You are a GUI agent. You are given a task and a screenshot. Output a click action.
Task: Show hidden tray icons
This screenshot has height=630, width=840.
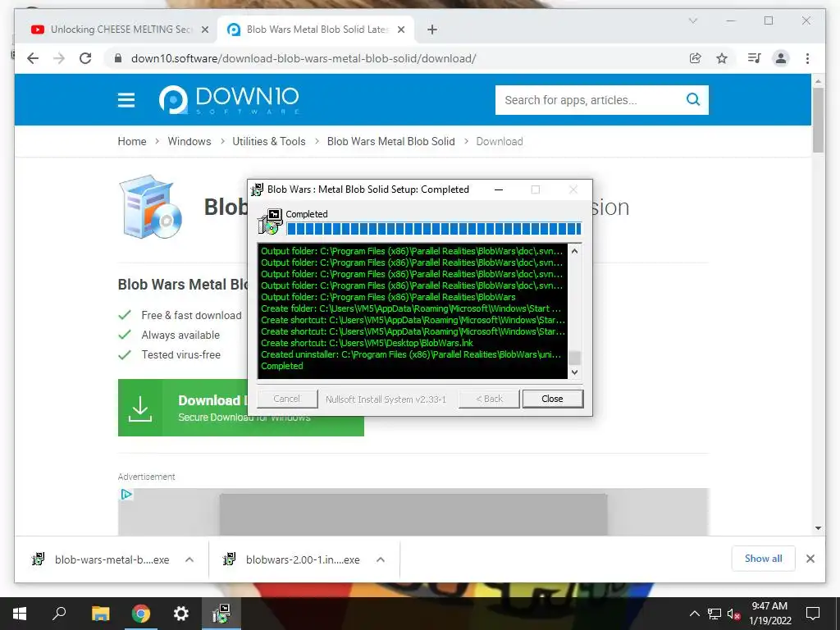click(x=694, y=614)
